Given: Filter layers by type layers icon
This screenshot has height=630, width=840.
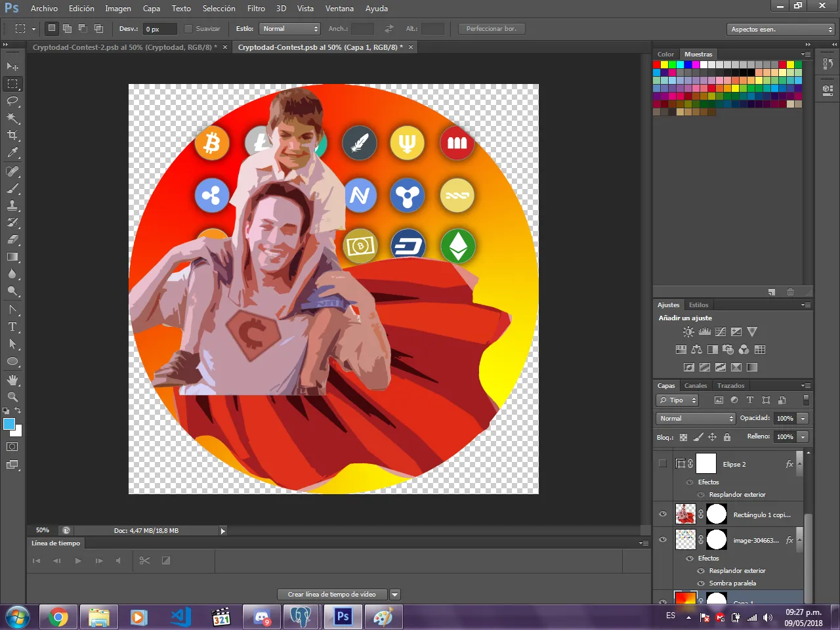Looking at the screenshot, I should point(750,400).
